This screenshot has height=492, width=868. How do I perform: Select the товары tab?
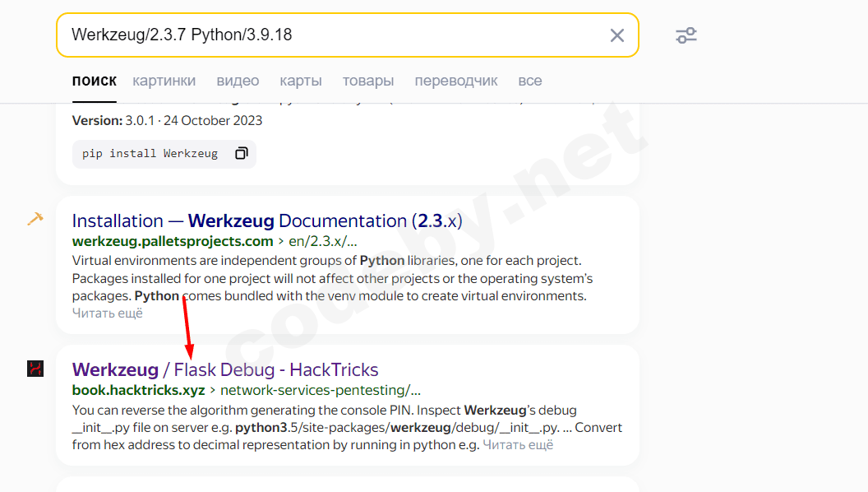[x=367, y=81]
